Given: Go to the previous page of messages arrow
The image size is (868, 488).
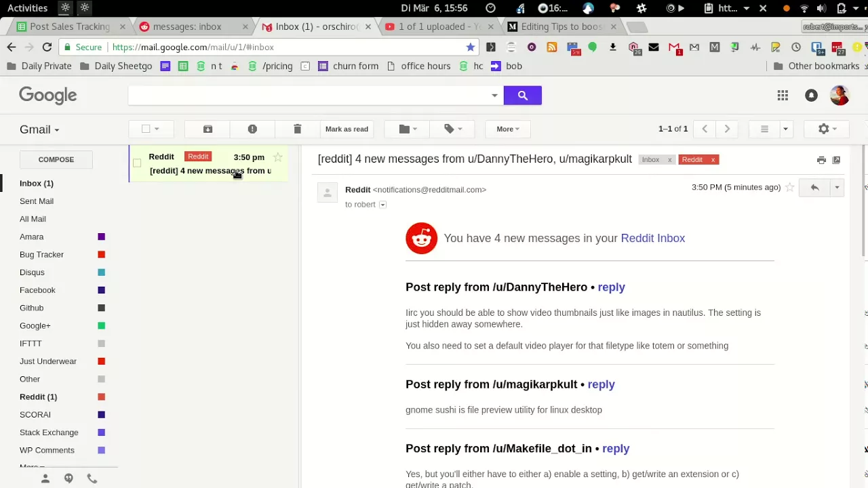Looking at the screenshot, I should point(705,129).
